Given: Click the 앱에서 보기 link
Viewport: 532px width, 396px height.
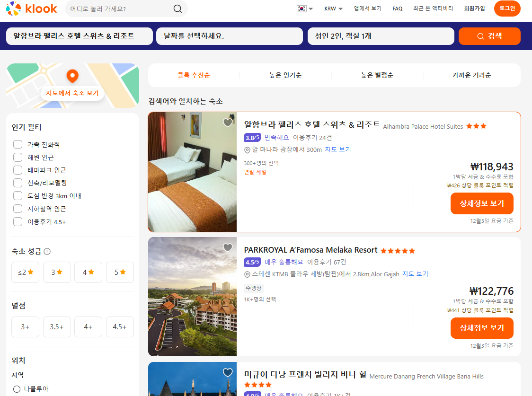Looking at the screenshot, I should (367, 9).
